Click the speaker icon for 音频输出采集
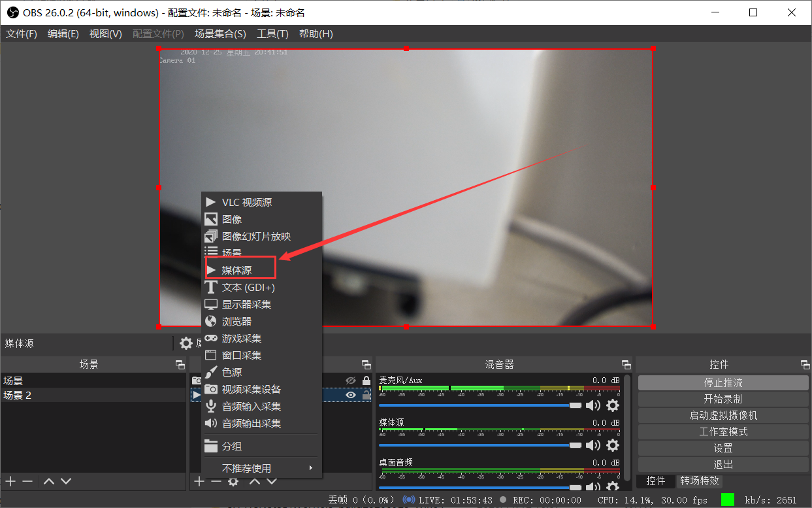This screenshot has width=812, height=508. point(210,424)
